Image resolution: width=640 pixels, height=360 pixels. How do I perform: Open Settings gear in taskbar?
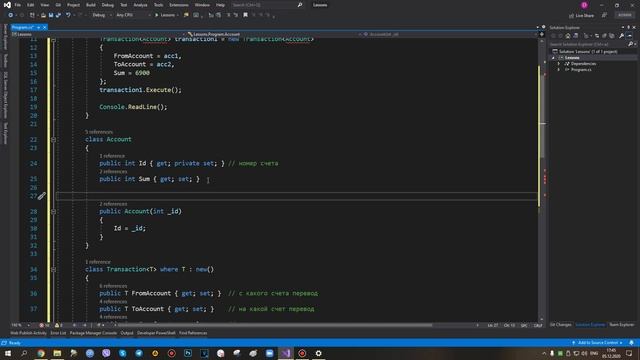click(318, 353)
